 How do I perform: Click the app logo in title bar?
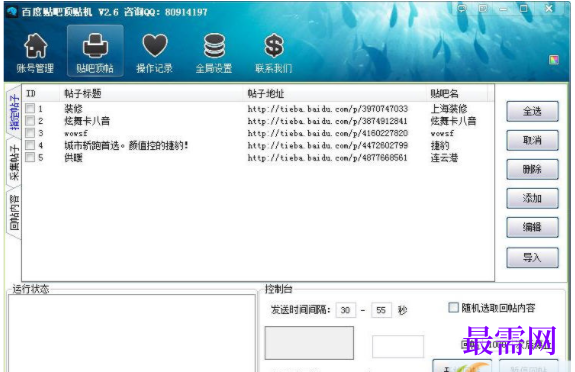click(x=12, y=12)
